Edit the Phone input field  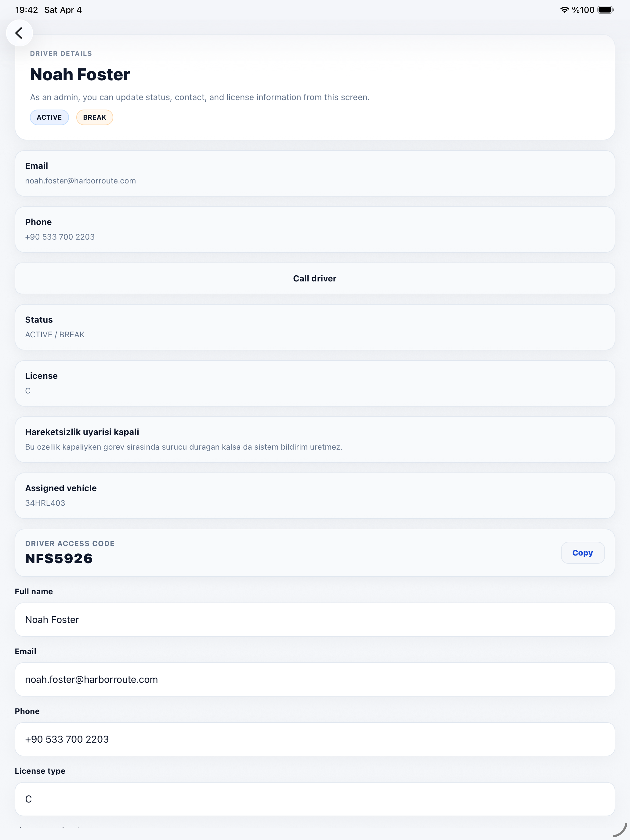315,739
